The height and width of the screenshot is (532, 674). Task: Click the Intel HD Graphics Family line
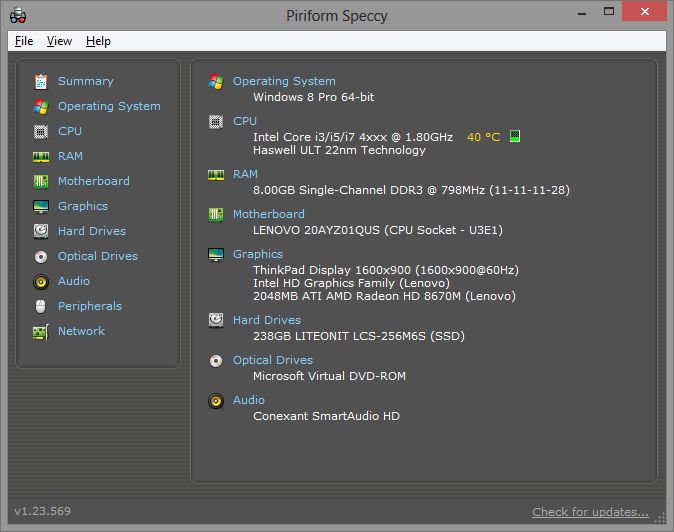[351, 283]
